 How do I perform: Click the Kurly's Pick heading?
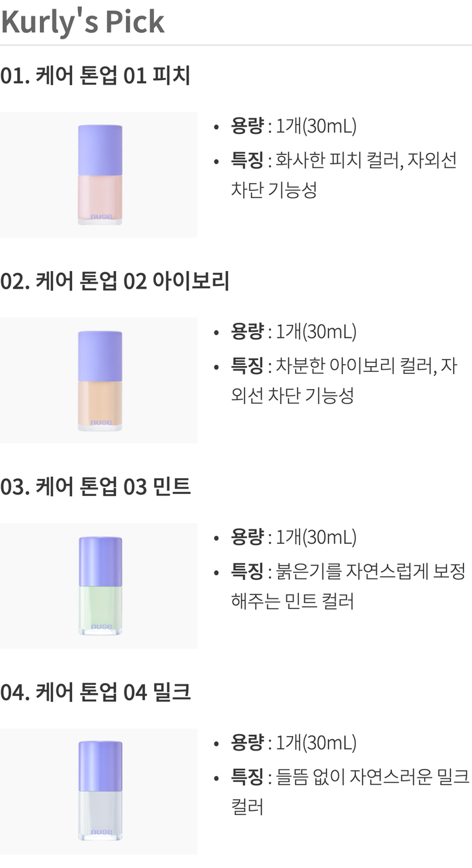(x=83, y=22)
